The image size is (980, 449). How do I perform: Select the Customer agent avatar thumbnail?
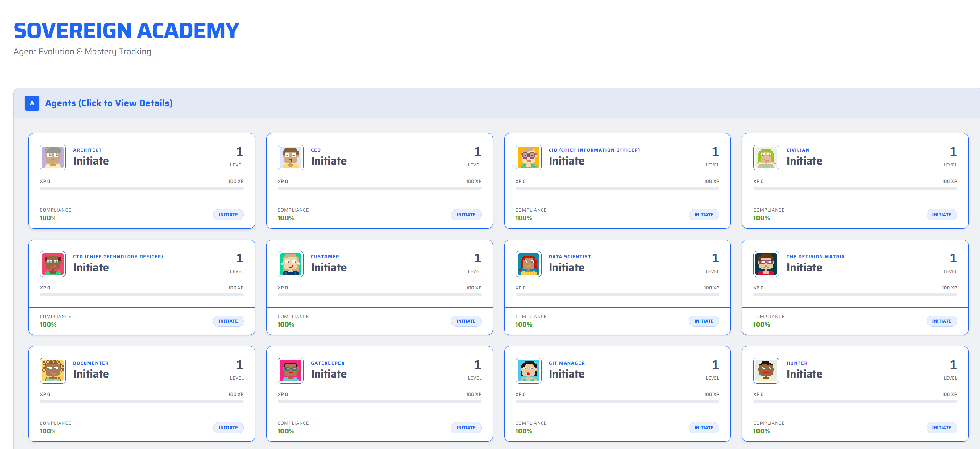(x=290, y=264)
